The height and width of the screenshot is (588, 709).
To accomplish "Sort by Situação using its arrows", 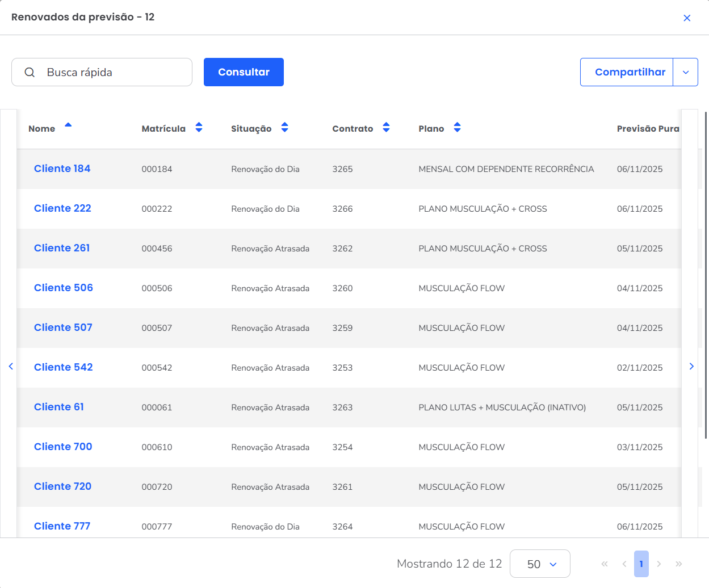I will (x=284, y=128).
